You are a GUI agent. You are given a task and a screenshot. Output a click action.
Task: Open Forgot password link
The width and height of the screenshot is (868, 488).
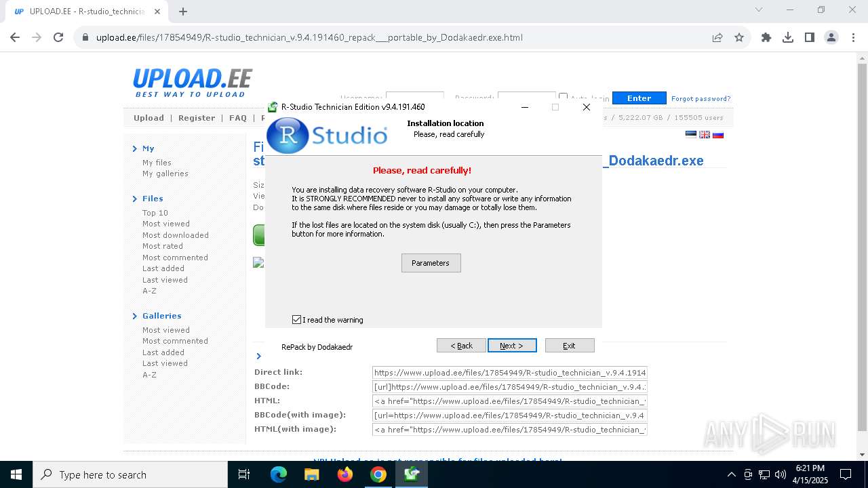701,99
